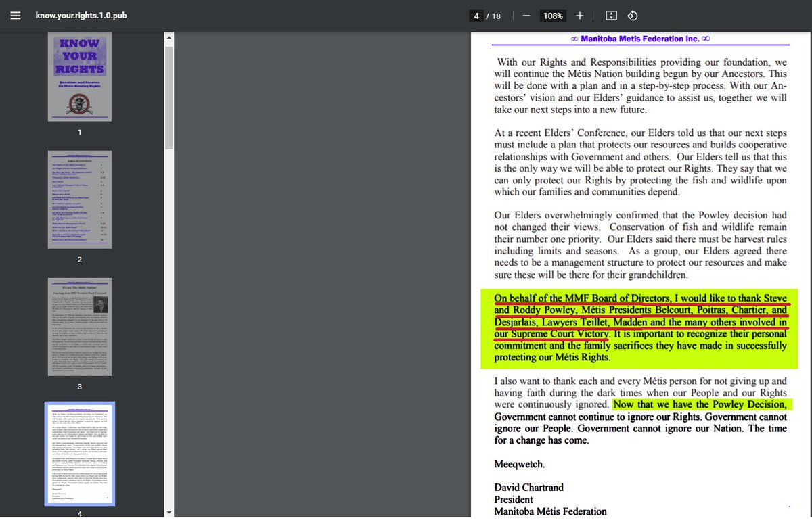Viewport: 812px width, 520px height.
Task: Edit the 108% zoom level field
Action: (553, 16)
